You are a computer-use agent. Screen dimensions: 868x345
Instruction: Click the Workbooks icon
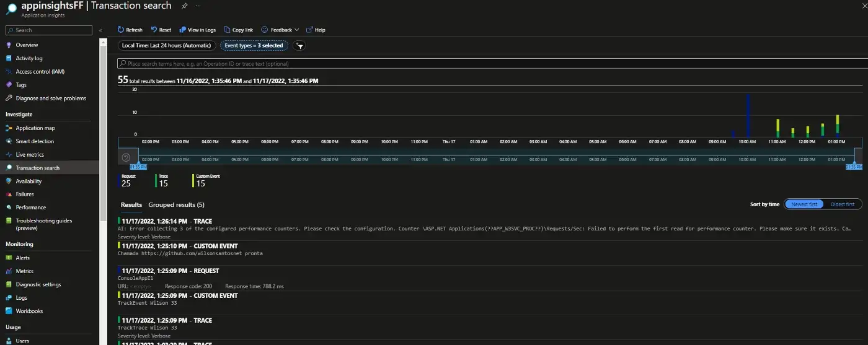pyautogui.click(x=9, y=311)
